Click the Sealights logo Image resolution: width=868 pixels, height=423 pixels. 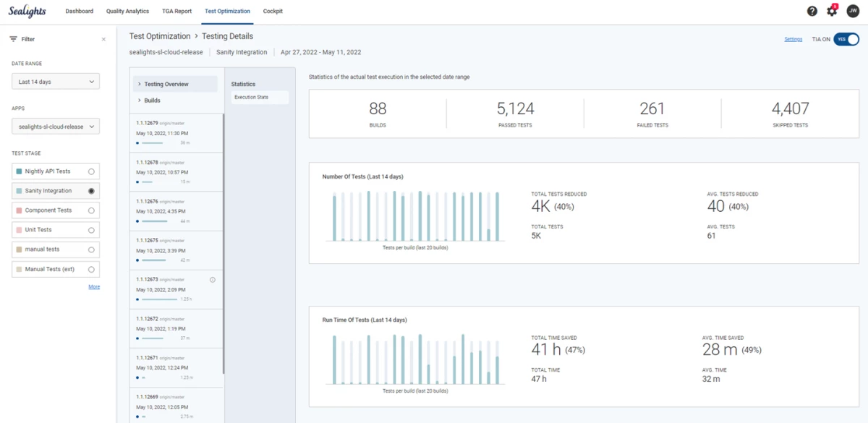(29, 12)
